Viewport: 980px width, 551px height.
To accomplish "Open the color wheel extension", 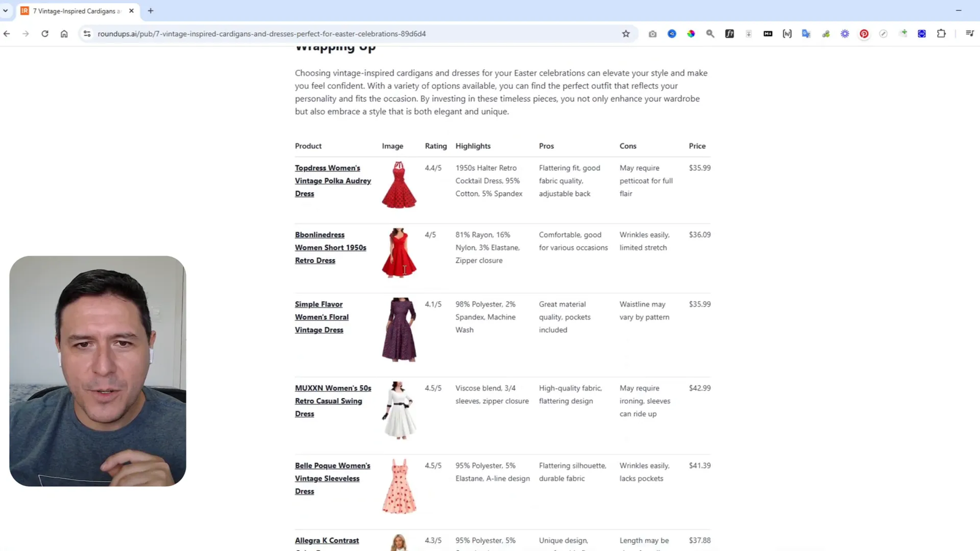I will click(x=691, y=34).
